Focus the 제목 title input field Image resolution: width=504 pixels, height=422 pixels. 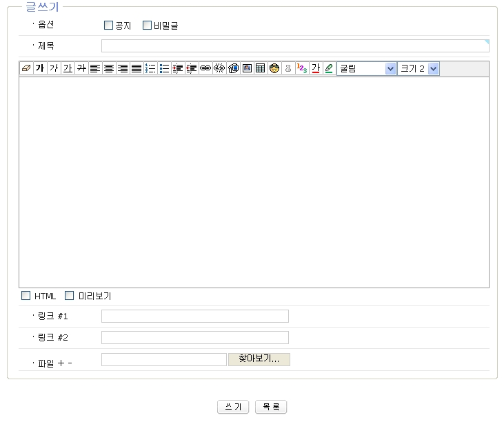295,46
